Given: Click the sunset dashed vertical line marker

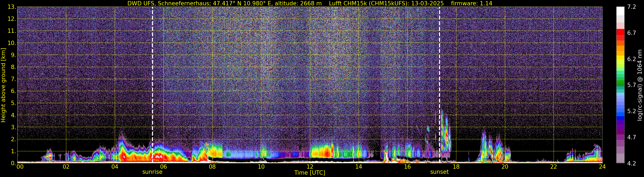Looking at the screenshot, I should 439,85.
